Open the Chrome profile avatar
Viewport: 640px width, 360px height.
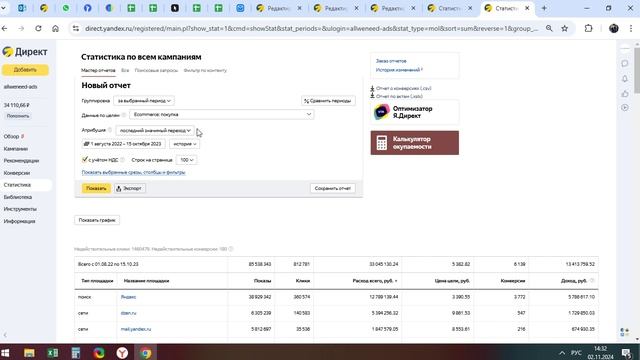click(x=613, y=29)
